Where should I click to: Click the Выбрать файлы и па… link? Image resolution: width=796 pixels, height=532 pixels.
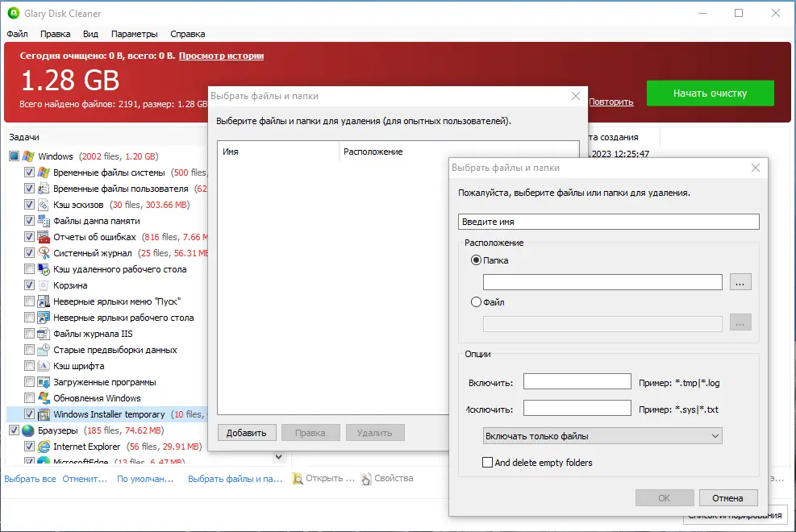pyautogui.click(x=235, y=479)
